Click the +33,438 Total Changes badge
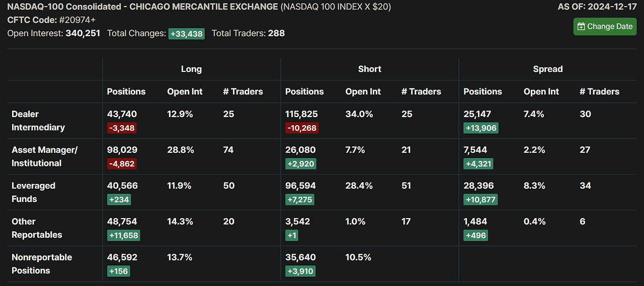The height and width of the screenshot is (286, 644). (x=186, y=34)
